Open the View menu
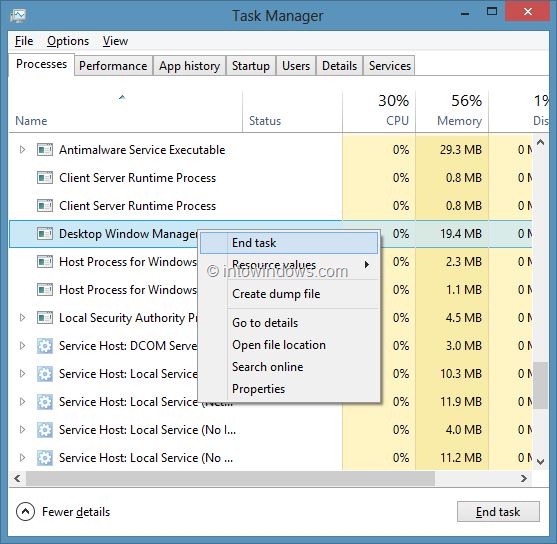This screenshot has width=557, height=544. [x=115, y=41]
